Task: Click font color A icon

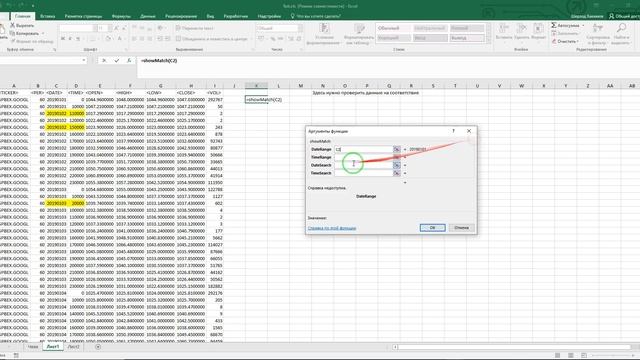Action: pyautogui.click(x=120, y=39)
